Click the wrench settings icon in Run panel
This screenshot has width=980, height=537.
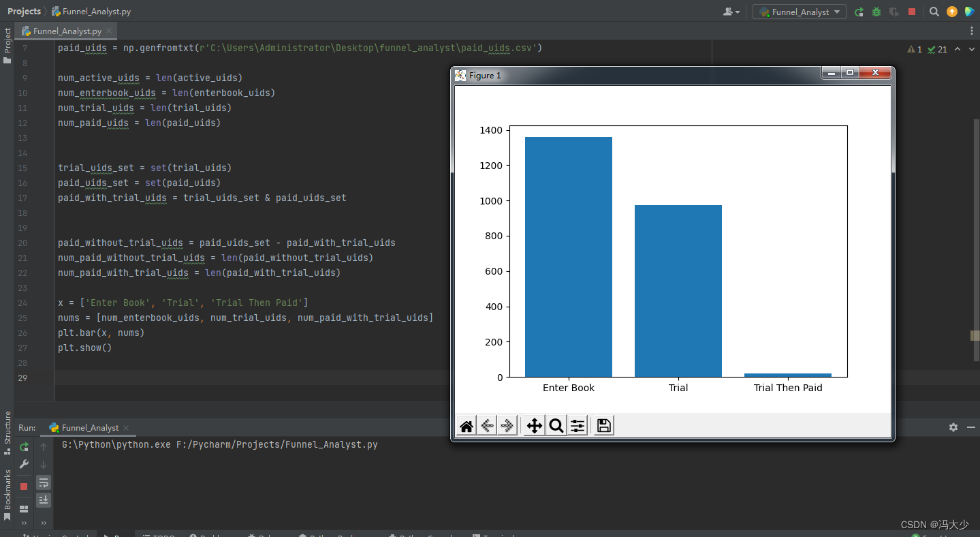pyautogui.click(x=24, y=464)
